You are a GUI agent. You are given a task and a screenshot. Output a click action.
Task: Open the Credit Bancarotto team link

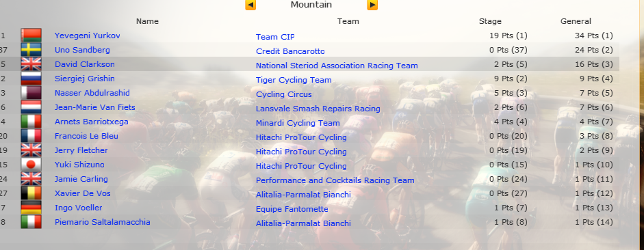290,51
